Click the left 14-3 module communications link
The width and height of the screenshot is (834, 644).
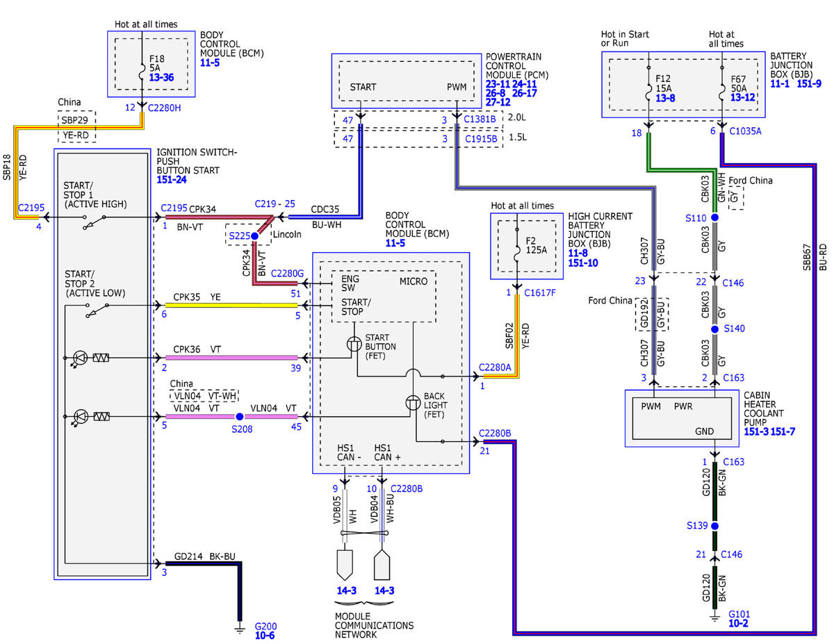coord(345,591)
